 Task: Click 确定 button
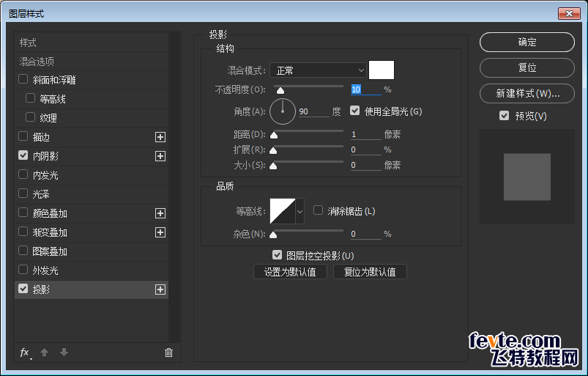pos(527,42)
